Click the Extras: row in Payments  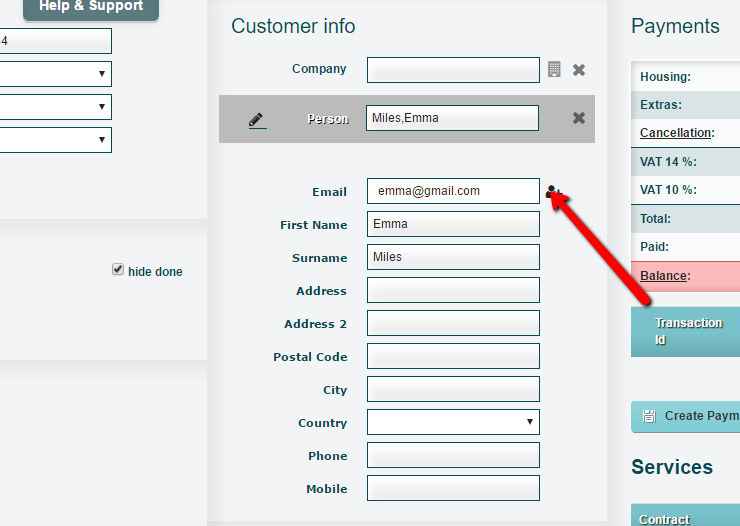(x=685, y=105)
